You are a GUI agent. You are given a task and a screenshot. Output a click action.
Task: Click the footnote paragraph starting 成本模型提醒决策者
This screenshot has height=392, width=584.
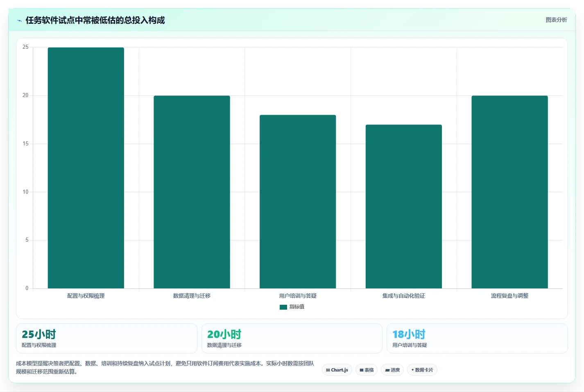(x=165, y=367)
